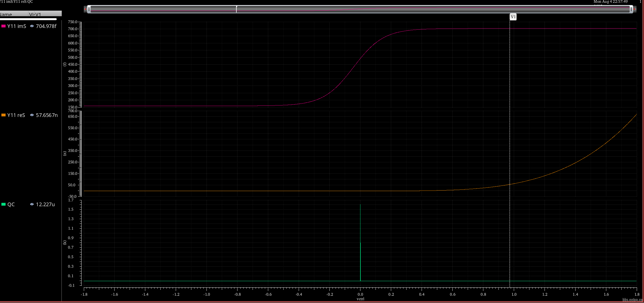Click the right red arrow of zoom scrollbar

(635, 9)
